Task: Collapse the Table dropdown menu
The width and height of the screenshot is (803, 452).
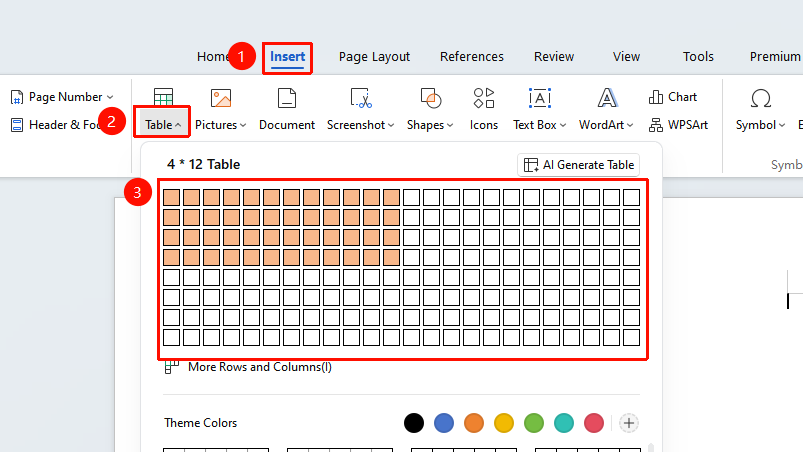Action: click(178, 125)
